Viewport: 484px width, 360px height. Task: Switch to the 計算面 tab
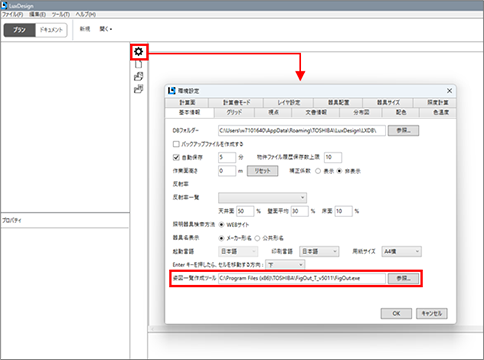187,103
